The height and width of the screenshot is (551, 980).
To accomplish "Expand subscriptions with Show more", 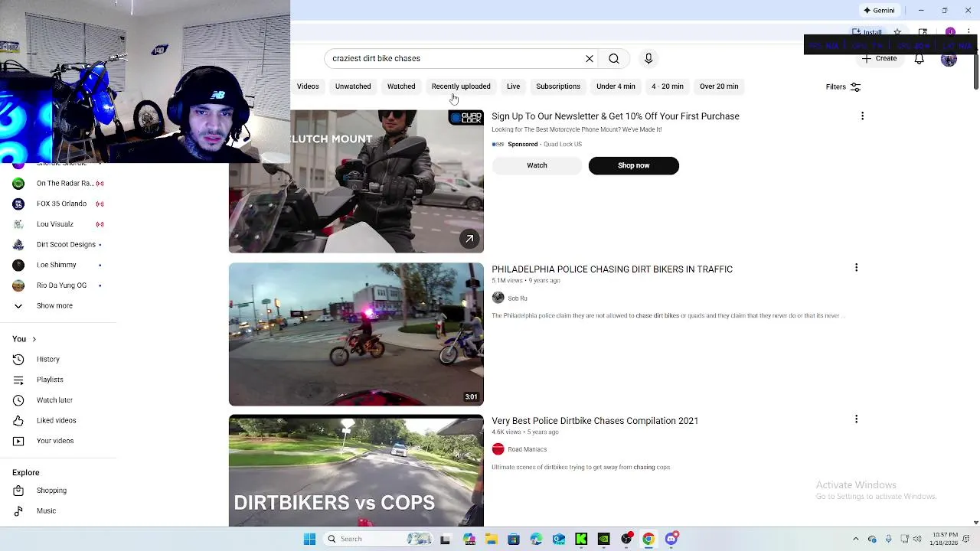I will pyautogui.click(x=54, y=306).
